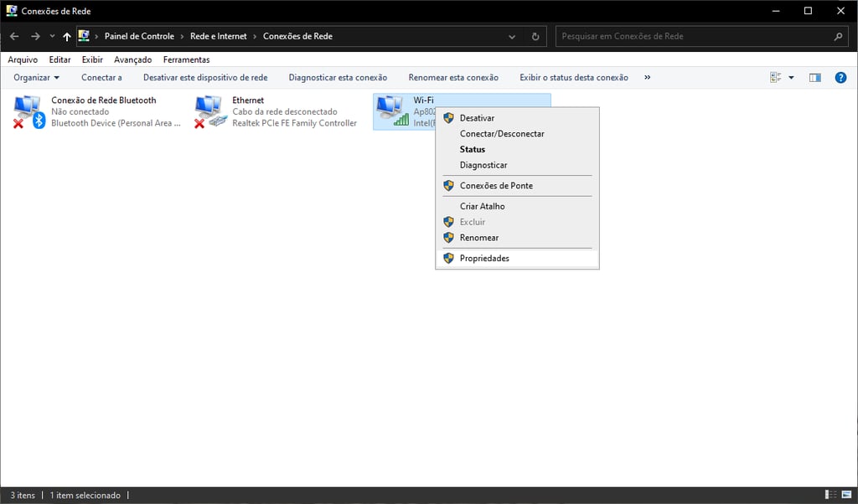Click Exibir o status desta conexão
This screenshot has width=858, height=504.
(573, 78)
